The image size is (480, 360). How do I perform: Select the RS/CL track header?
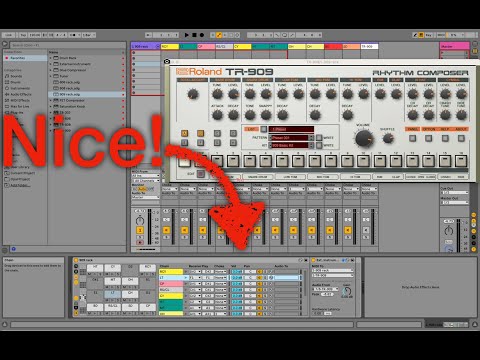click(224, 47)
